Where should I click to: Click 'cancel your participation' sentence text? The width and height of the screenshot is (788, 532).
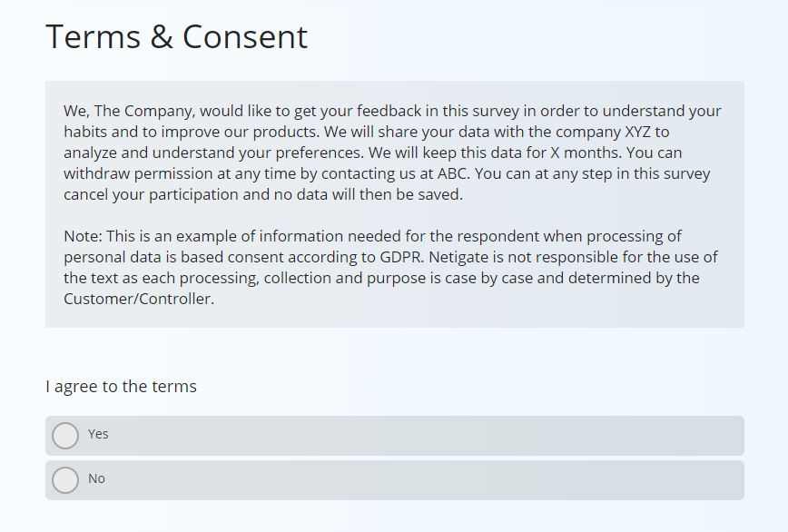[151, 194]
